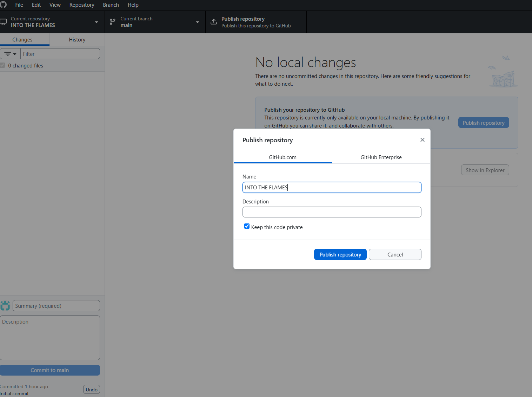The width and height of the screenshot is (532, 397).
Task: Focus the repository Name field
Action: (332, 187)
